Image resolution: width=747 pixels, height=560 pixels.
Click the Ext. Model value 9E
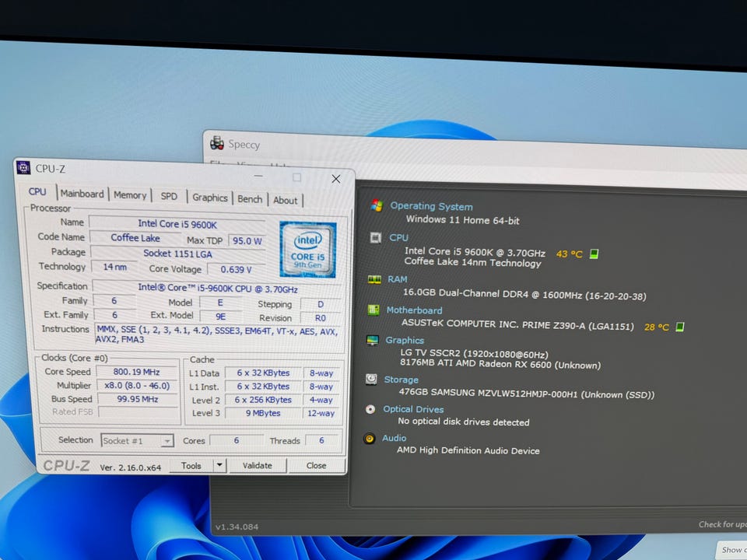click(220, 317)
